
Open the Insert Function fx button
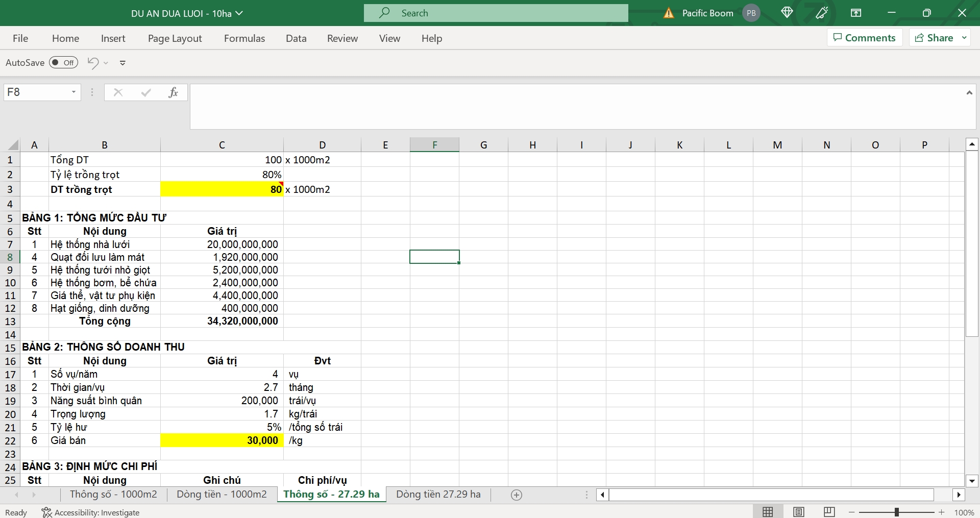tap(173, 92)
